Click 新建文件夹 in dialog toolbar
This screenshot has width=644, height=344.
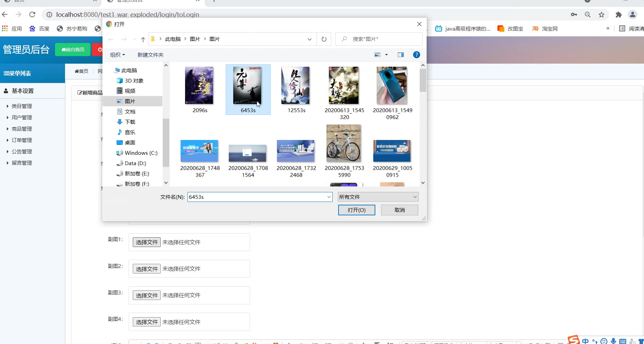tap(150, 55)
